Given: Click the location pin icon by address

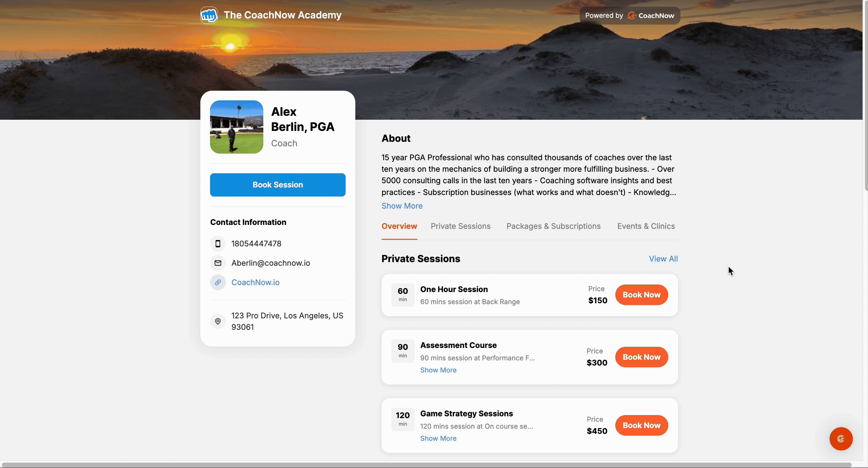Looking at the screenshot, I should 218,321.
